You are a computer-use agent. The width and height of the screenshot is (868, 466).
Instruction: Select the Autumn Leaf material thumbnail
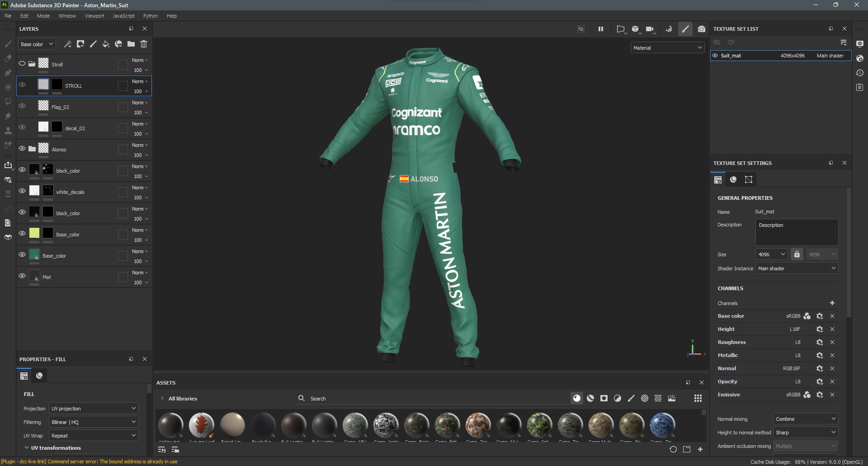(202, 425)
